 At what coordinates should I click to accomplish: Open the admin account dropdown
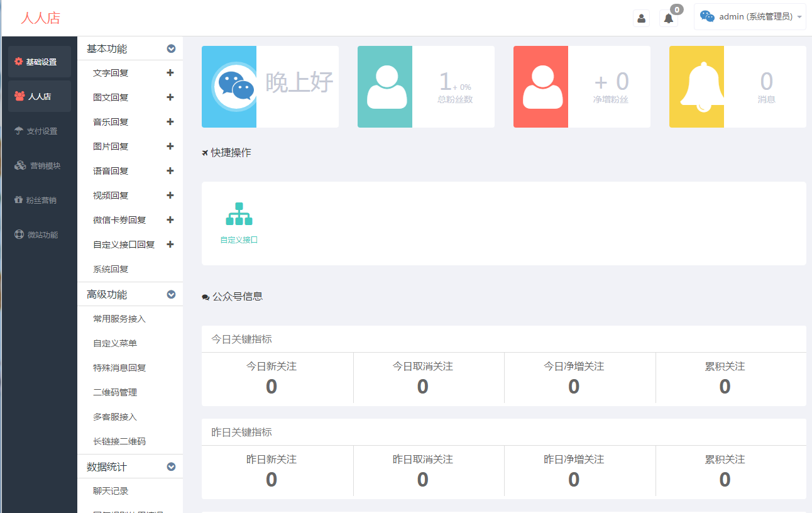(x=750, y=17)
